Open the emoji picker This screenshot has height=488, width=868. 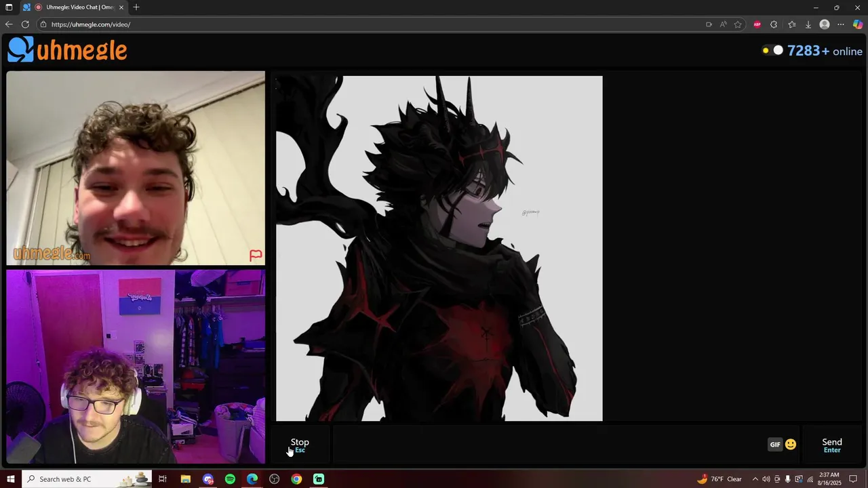point(791,445)
